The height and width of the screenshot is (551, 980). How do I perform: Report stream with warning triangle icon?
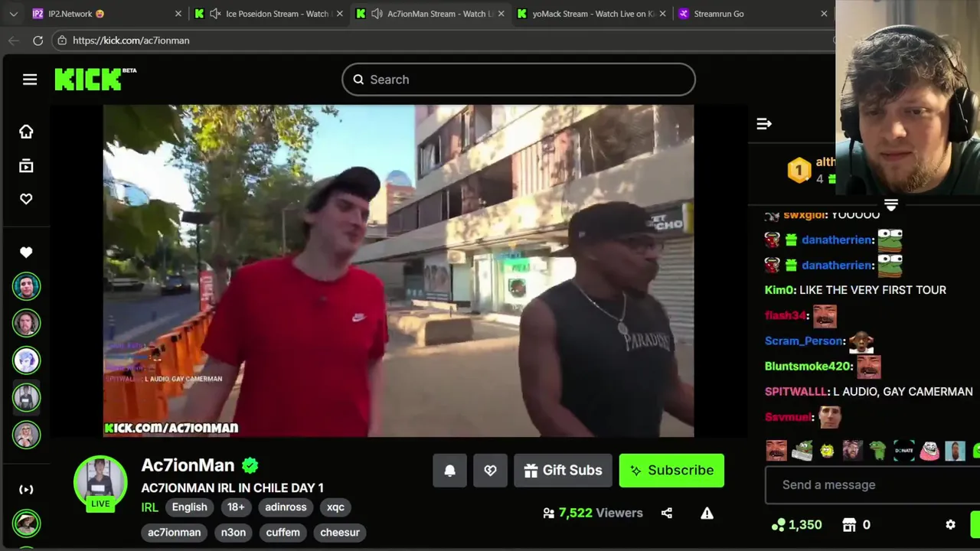[707, 513]
